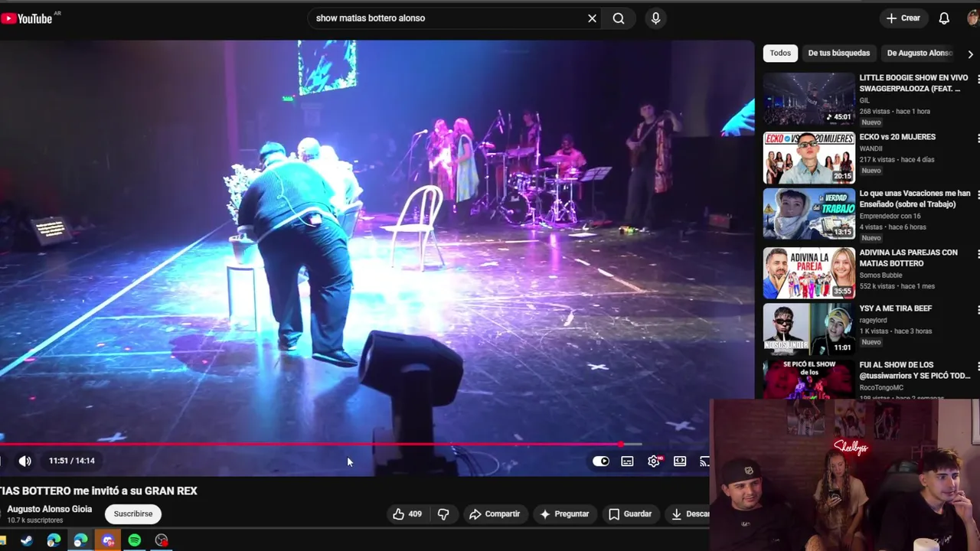This screenshot has height=551, width=980.
Task: Open Lo que unas Vacaciones title
Action: (x=914, y=199)
